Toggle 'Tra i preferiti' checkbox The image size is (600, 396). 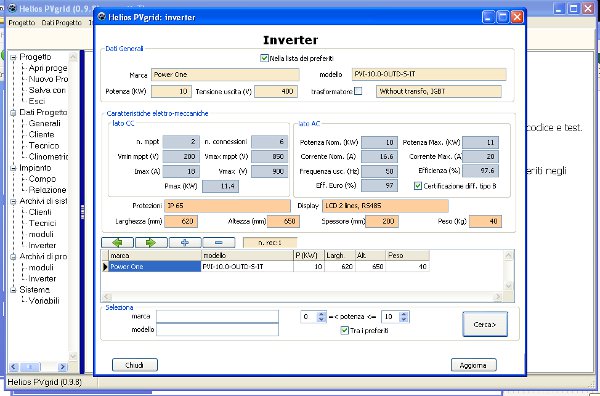point(344,330)
